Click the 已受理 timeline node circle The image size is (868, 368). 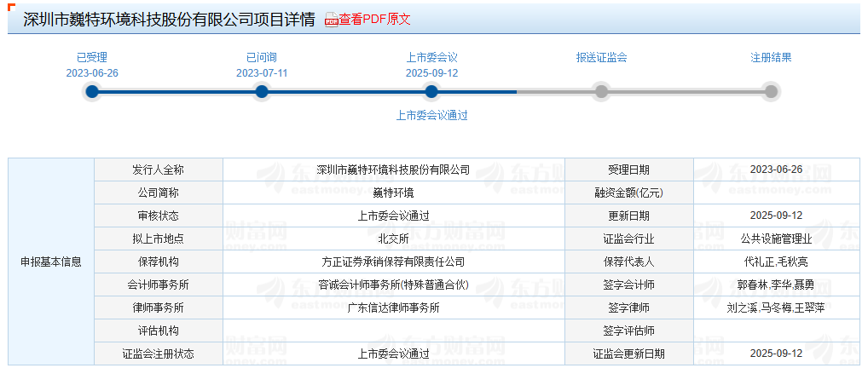pos(92,92)
